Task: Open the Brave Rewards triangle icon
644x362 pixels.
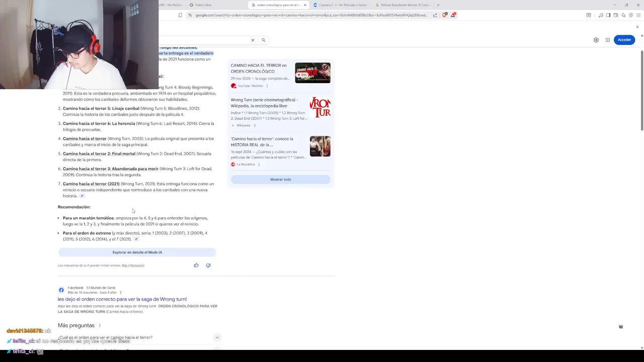Action: pos(453,15)
